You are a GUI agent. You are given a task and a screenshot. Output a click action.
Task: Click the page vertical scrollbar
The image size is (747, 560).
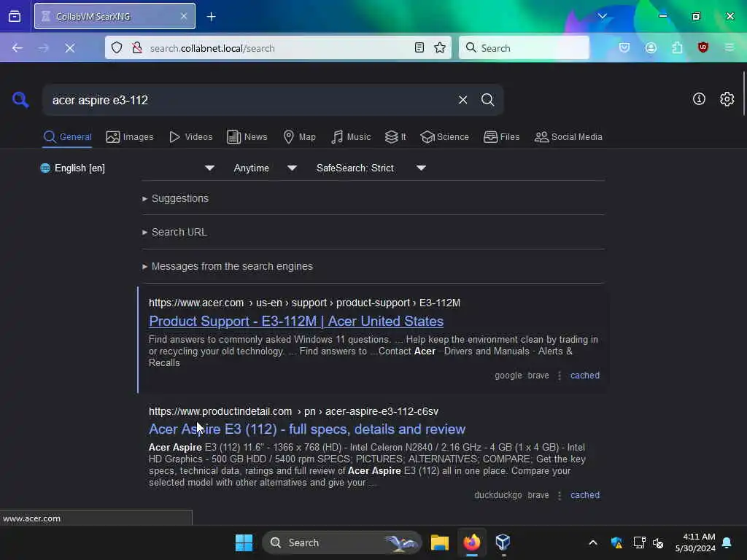coord(743,93)
